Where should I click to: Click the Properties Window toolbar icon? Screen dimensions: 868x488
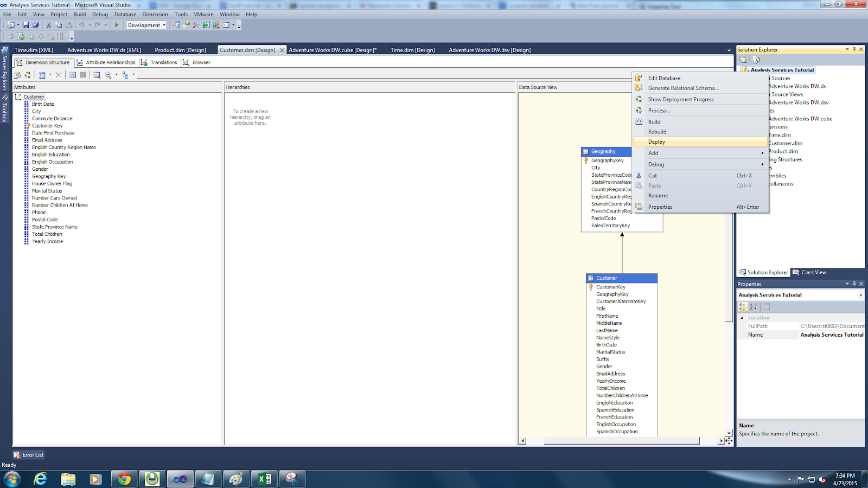click(x=186, y=25)
